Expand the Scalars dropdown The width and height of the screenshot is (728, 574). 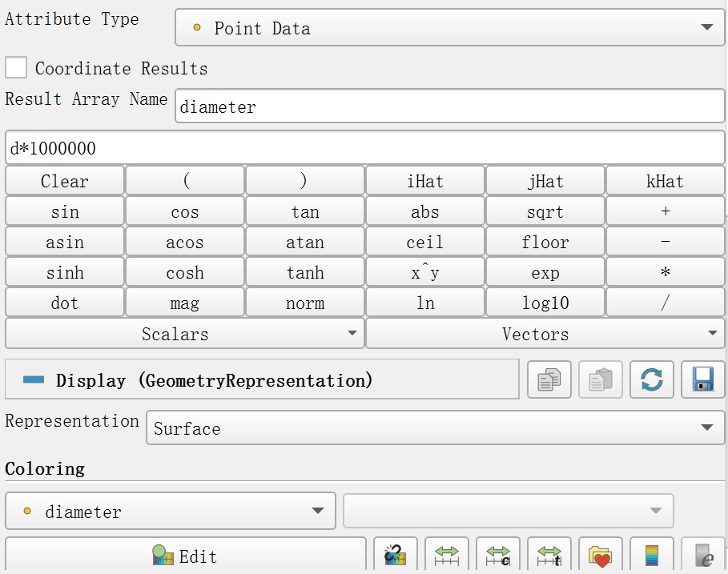[x=184, y=333]
